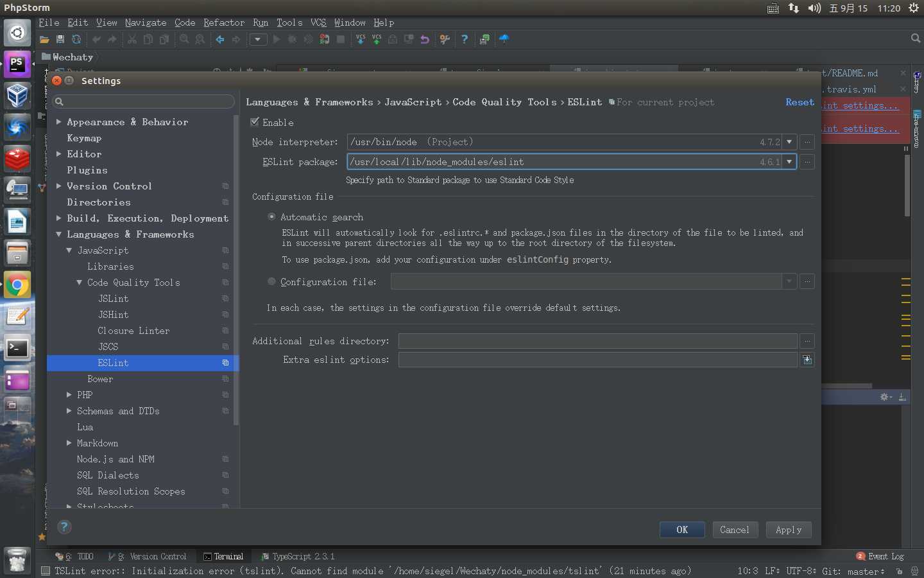The image size is (924, 578).
Task: Expand the Markdown tree node
Action: pyautogui.click(x=69, y=443)
